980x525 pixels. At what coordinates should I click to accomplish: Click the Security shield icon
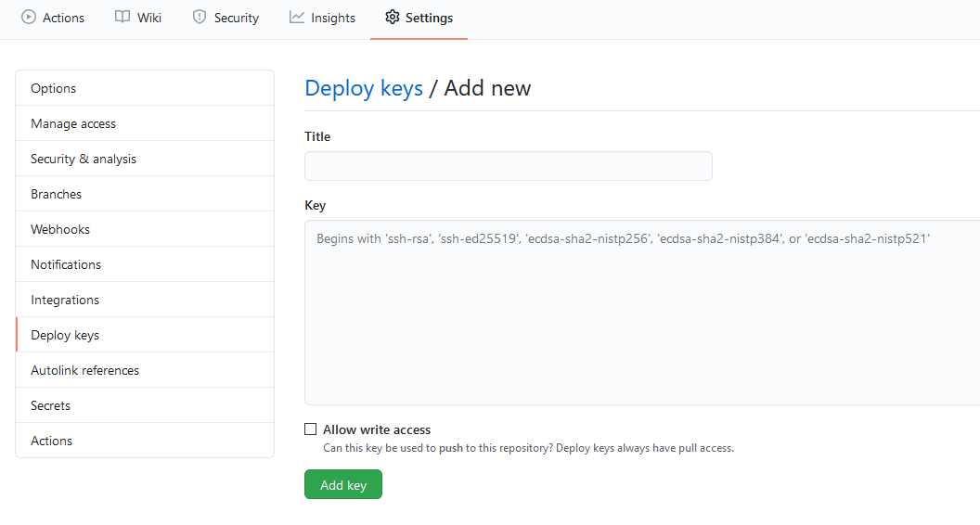pyautogui.click(x=200, y=17)
